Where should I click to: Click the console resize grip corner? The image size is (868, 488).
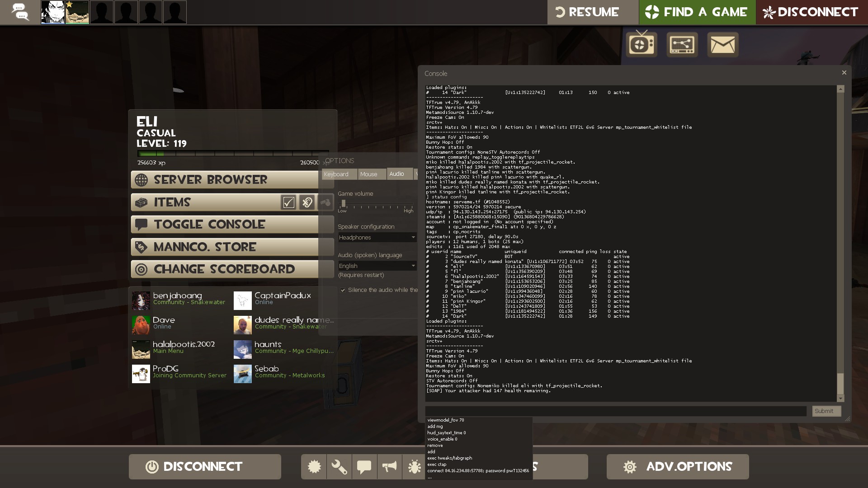point(848,419)
